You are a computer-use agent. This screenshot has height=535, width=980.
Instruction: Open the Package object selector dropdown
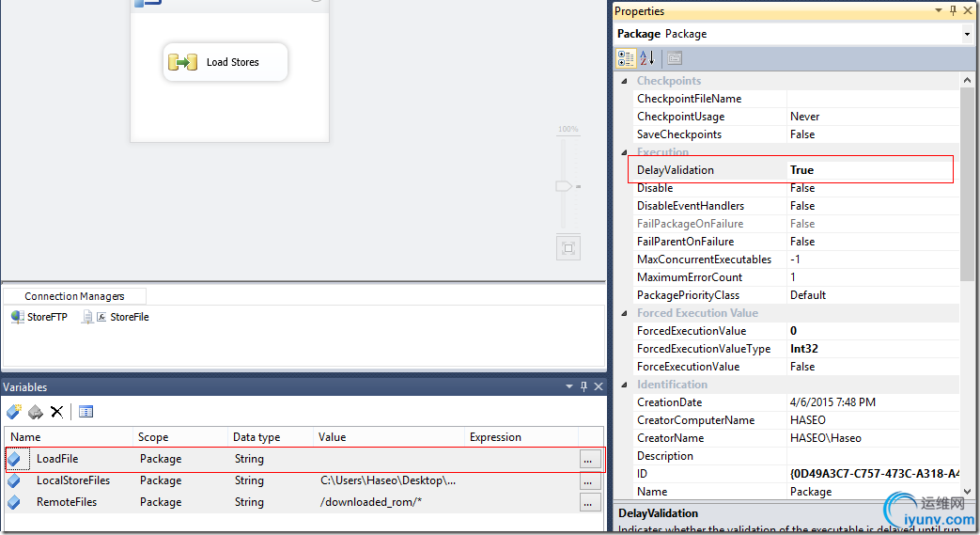(967, 35)
